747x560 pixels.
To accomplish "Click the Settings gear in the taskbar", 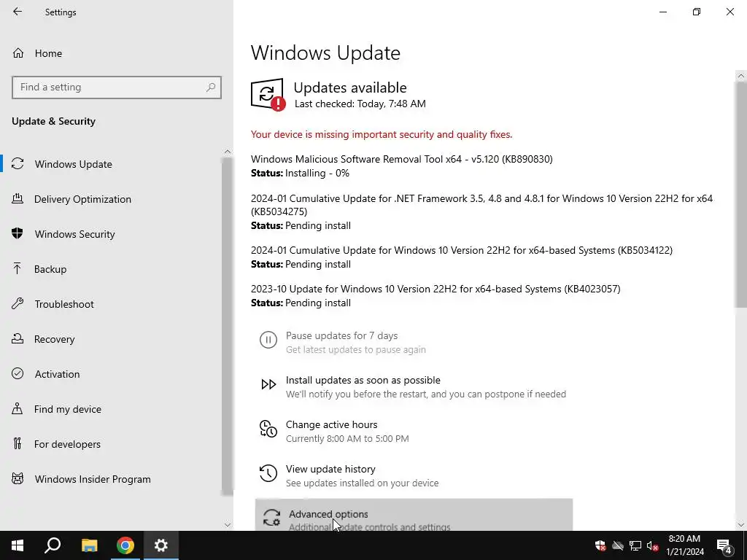I will point(161,545).
